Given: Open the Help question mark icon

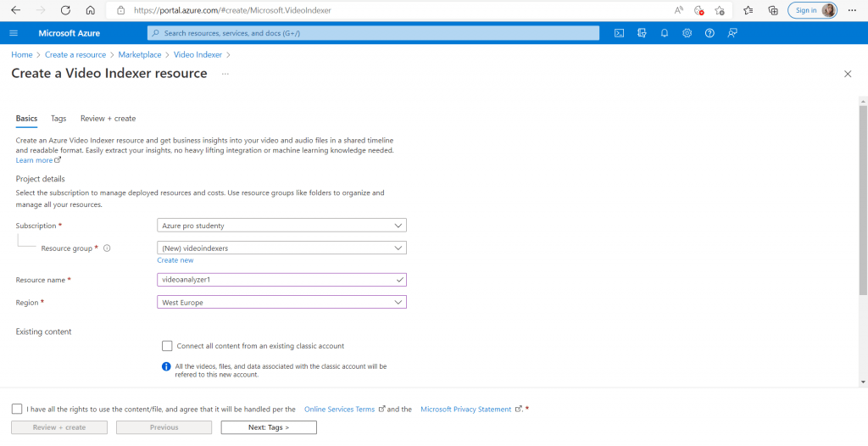Looking at the screenshot, I should coord(709,33).
